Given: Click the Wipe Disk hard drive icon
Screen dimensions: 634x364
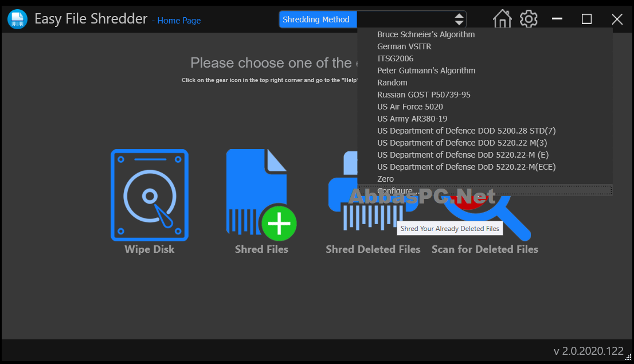Looking at the screenshot, I should (150, 195).
